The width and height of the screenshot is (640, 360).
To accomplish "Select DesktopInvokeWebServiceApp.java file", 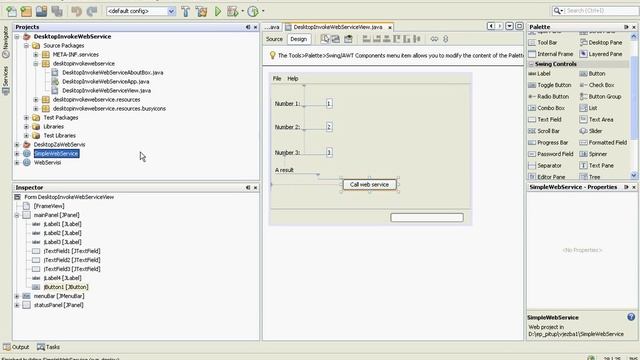I will click(105, 82).
